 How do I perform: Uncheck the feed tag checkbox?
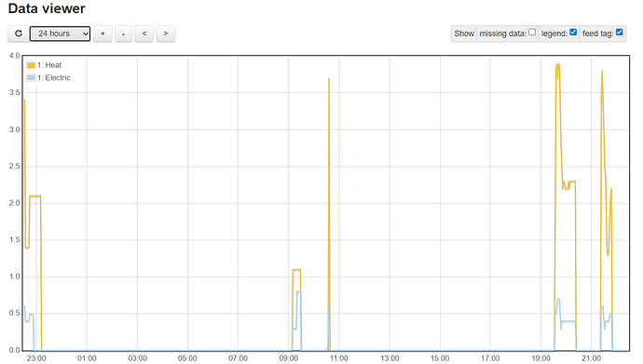point(620,32)
